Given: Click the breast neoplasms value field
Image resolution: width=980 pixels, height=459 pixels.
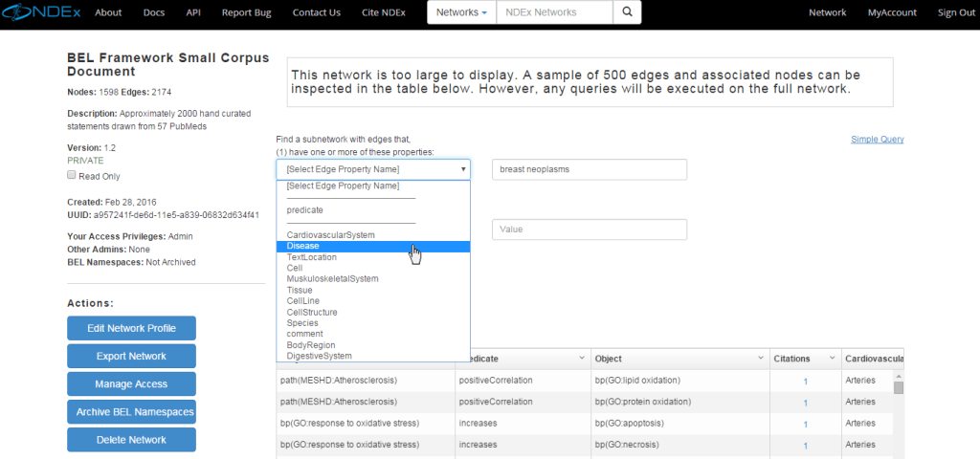Looking at the screenshot, I should 590,169.
